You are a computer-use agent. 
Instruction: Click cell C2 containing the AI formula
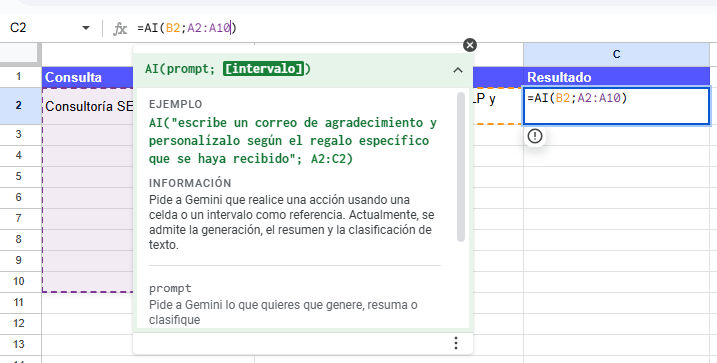[616, 106]
